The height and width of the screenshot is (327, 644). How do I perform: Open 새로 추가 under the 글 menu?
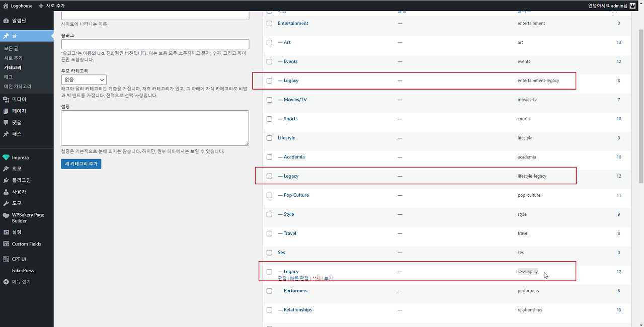tap(13, 58)
